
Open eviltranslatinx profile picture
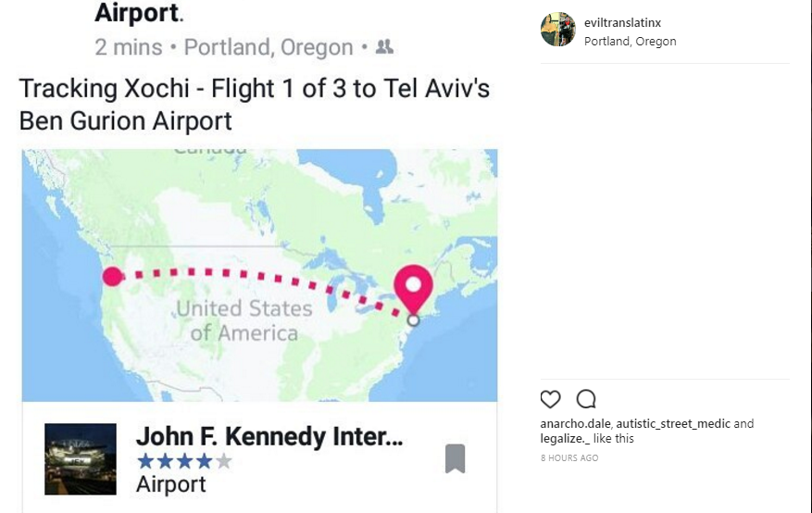[x=557, y=30]
